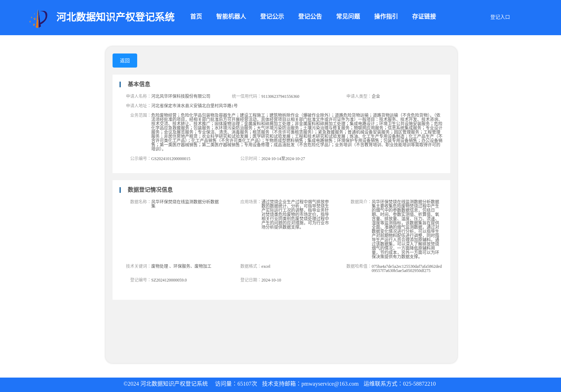Select publicity period 2024-10-14至2024-10-27

click(283, 159)
